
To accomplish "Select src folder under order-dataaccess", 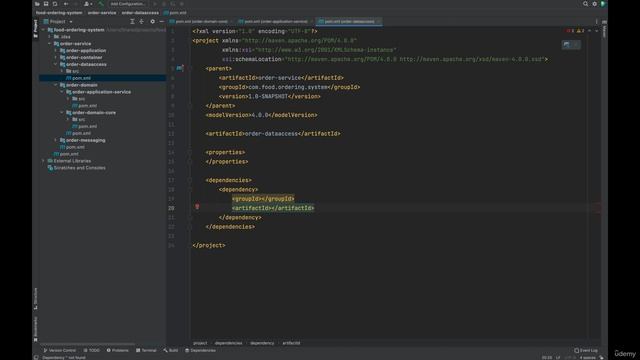I will 73,71.
